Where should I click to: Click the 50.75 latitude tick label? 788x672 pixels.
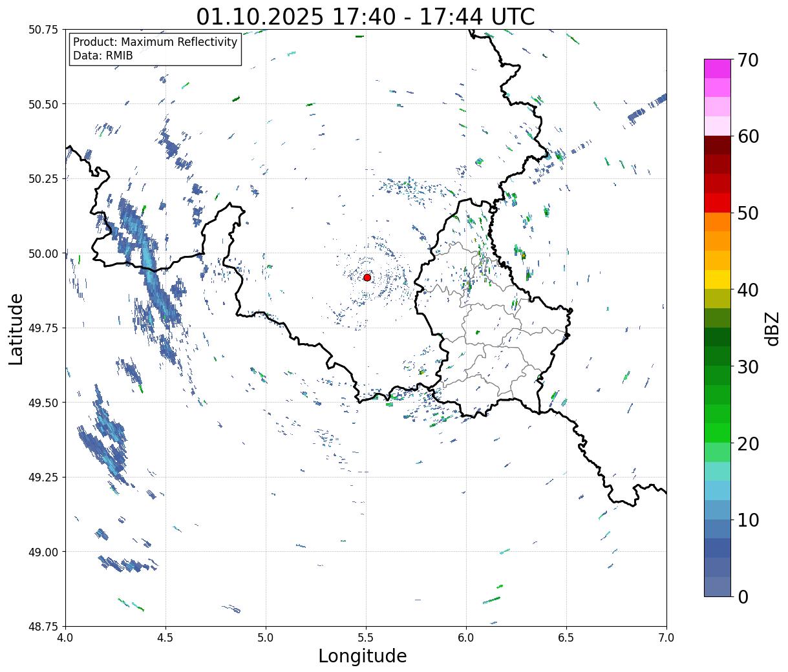43,30
